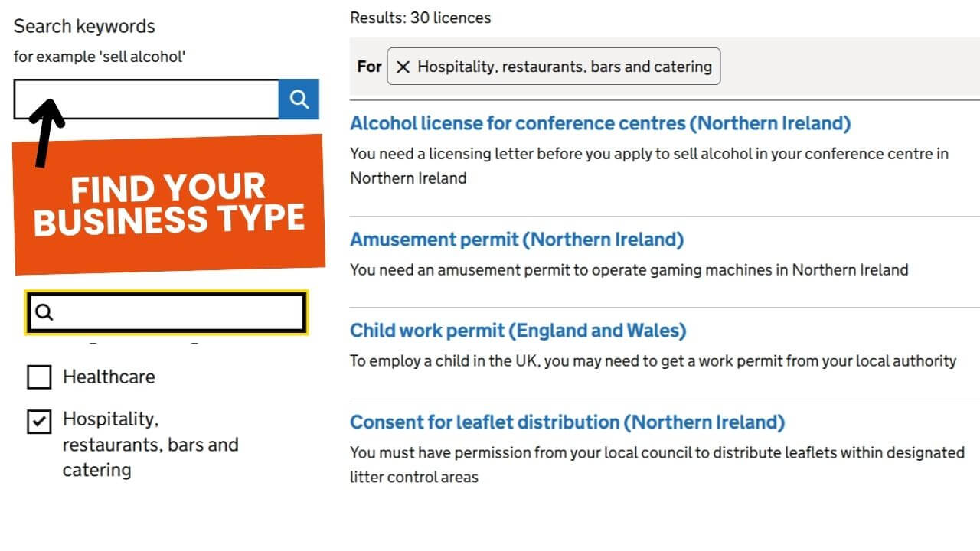Click the amusement permit description text
980x551 pixels.
(629, 269)
